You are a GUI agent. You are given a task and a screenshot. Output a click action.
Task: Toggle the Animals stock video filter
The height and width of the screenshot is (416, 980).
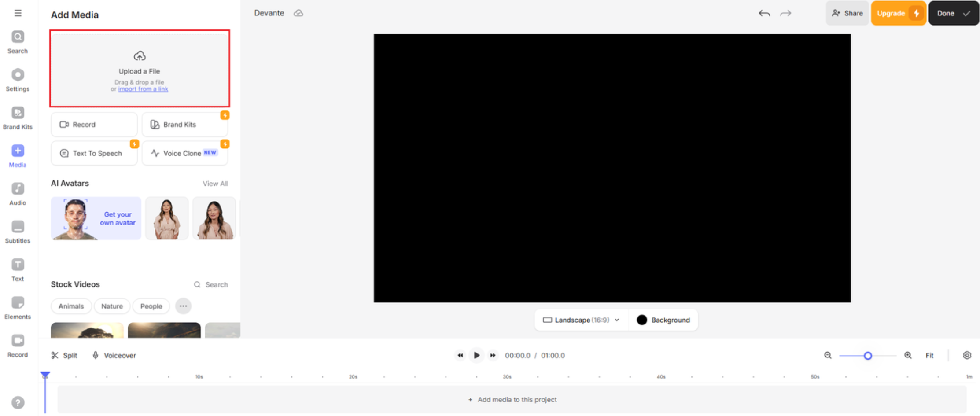pyautogui.click(x=71, y=306)
